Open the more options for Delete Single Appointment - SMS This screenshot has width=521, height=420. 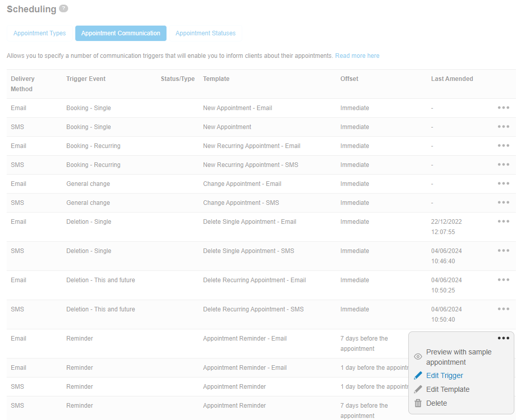click(504, 250)
